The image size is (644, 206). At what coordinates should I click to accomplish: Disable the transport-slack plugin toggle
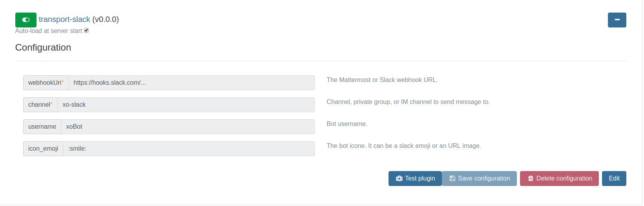click(x=26, y=20)
